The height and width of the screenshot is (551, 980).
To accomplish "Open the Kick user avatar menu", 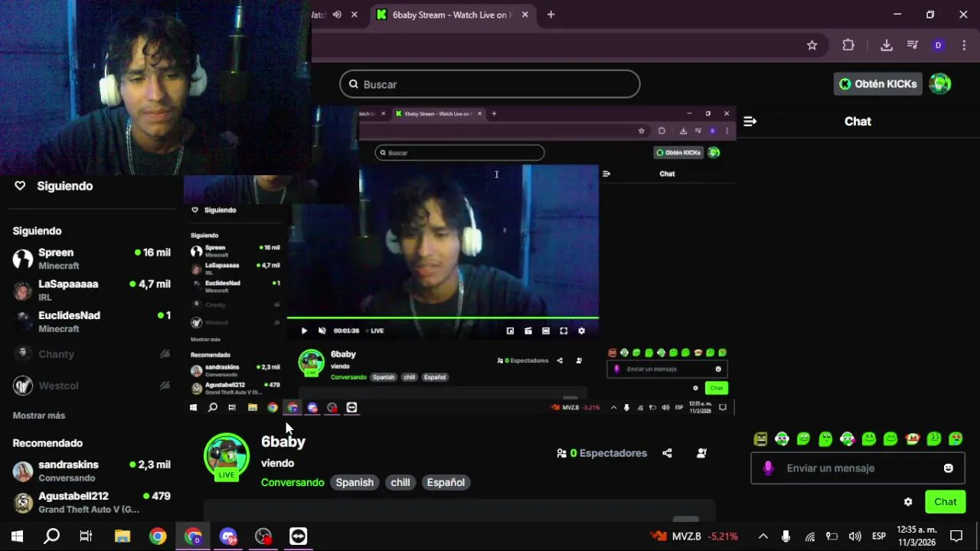I will click(x=940, y=84).
